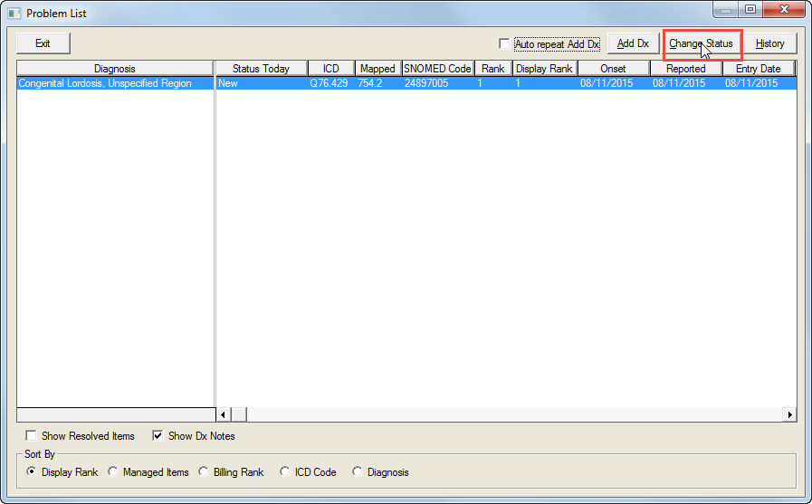The width and height of the screenshot is (812, 504).
Task: Open the diagnosis History
Action: pos(769,43)
